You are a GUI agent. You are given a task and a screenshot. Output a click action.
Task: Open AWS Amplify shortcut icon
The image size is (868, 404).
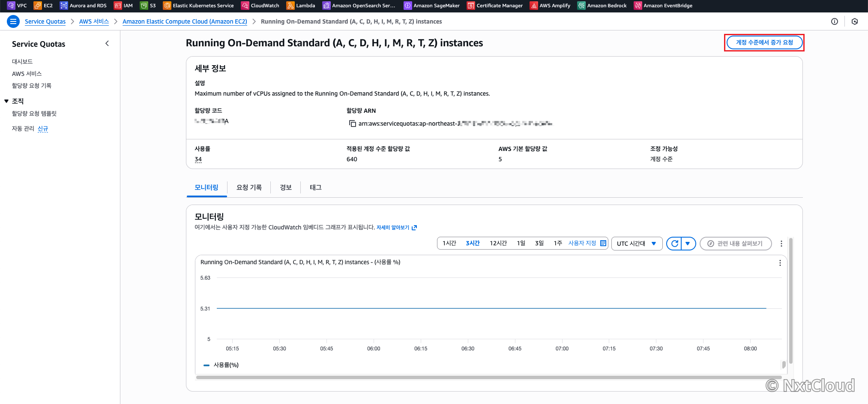[x=534, y=6]
